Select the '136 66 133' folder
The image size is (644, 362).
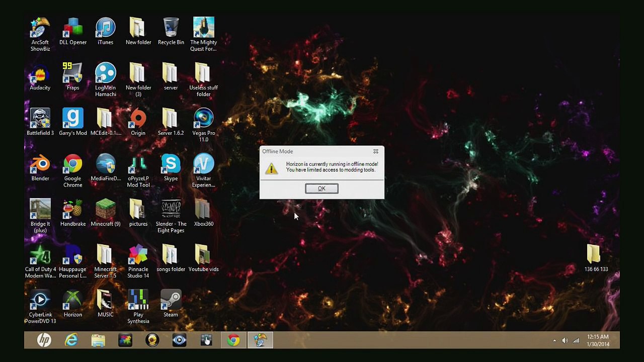[x=596, y=257]
